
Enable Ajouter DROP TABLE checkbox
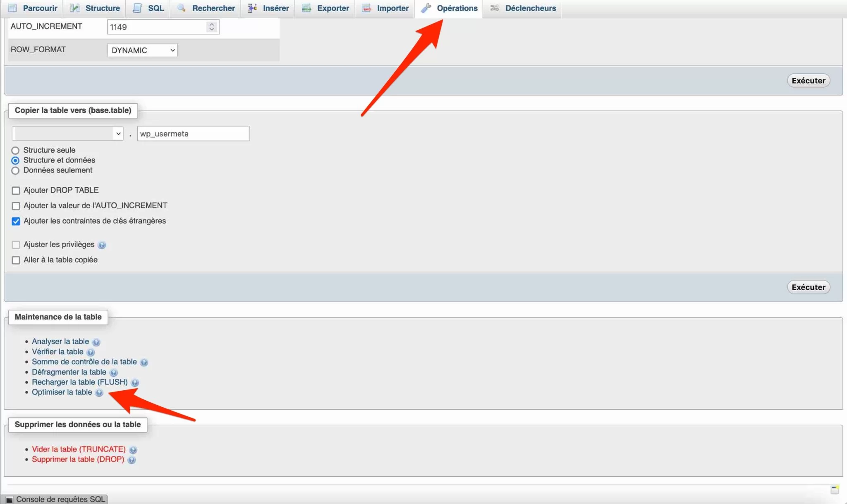point(16,191)
